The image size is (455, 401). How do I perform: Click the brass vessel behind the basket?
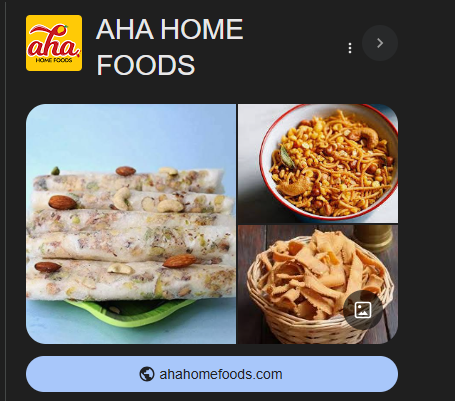tap(373, 237)
